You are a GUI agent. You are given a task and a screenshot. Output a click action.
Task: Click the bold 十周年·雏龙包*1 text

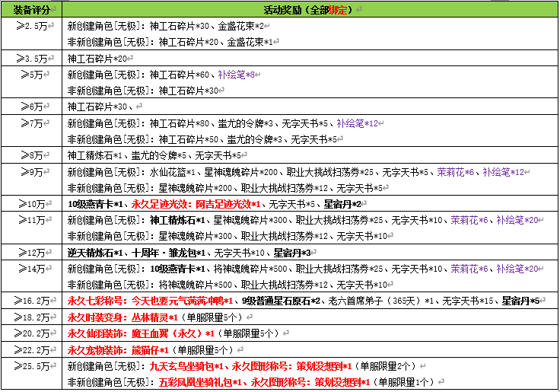click(x=168, y=253)
